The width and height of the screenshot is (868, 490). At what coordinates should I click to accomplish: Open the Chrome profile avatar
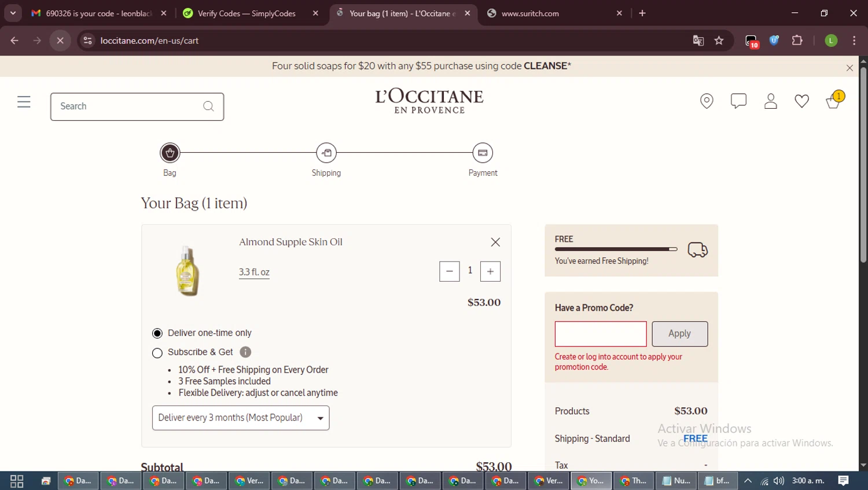tap(831, 40)
